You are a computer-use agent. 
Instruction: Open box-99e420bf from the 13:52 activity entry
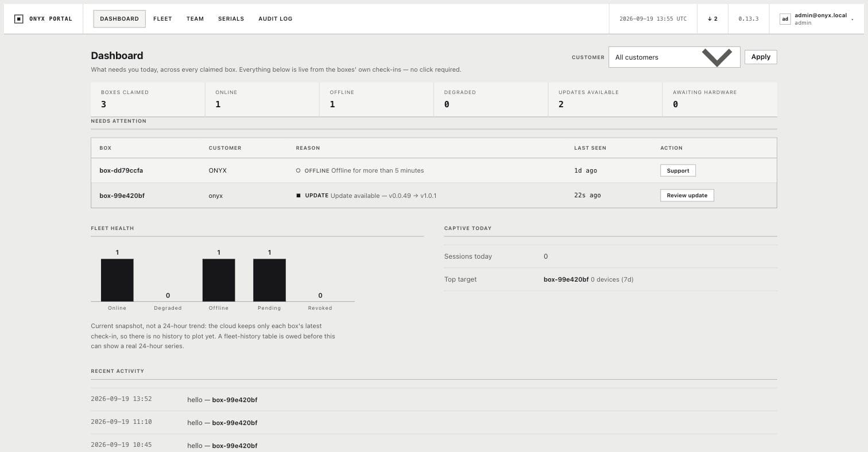[x=235, y=400]
